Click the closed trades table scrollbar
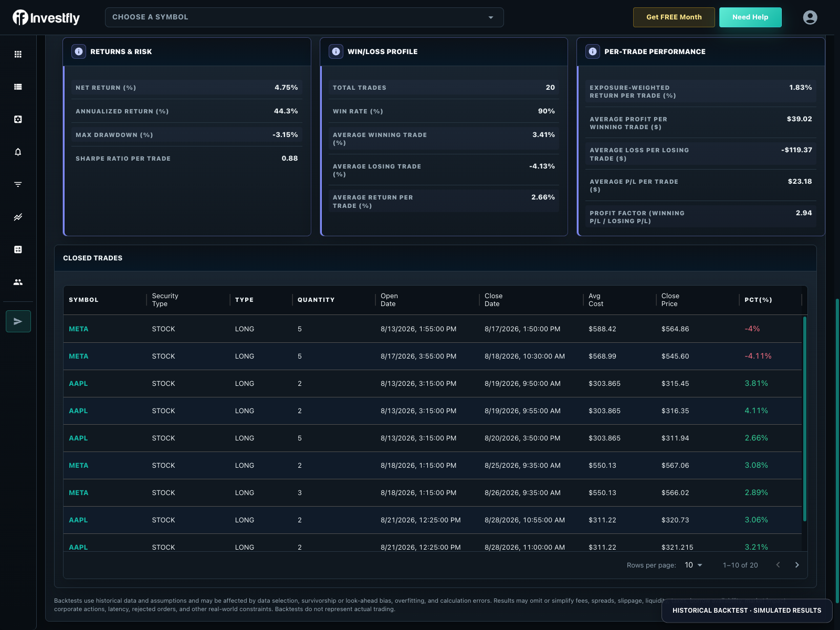Screen dimensions: 840x630 click(804, 419)
